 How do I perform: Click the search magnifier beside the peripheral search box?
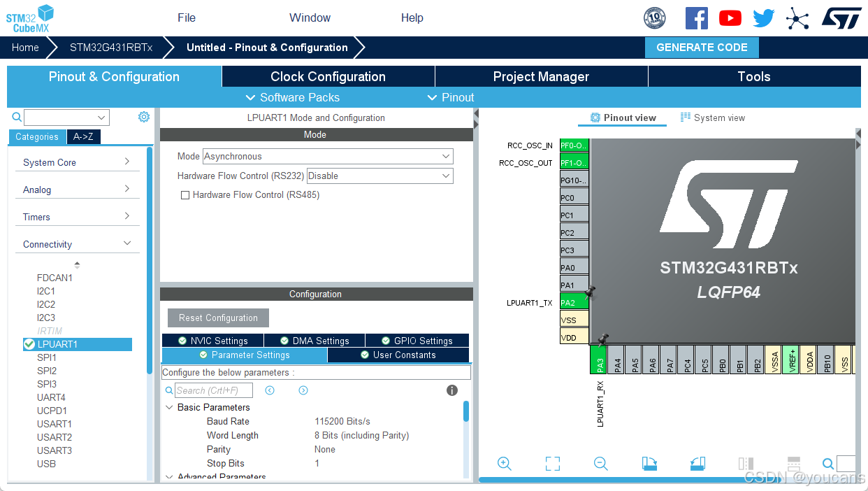[17, 118]
